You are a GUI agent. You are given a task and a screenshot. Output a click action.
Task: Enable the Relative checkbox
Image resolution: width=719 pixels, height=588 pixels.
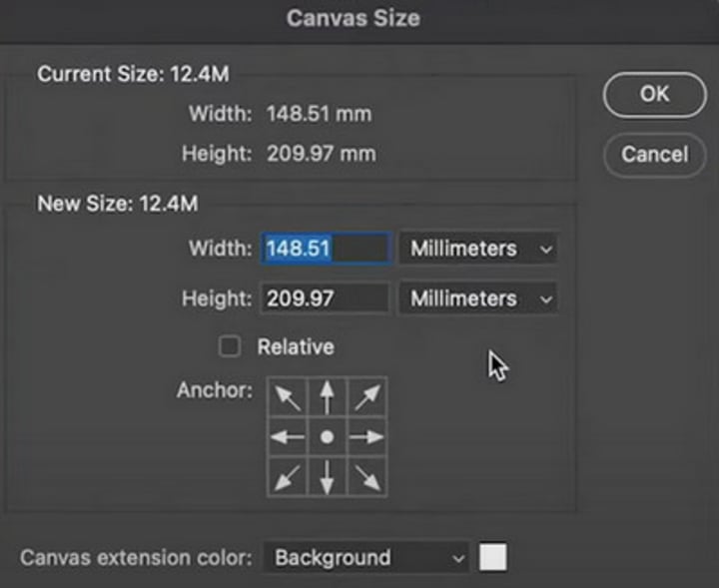230,347
